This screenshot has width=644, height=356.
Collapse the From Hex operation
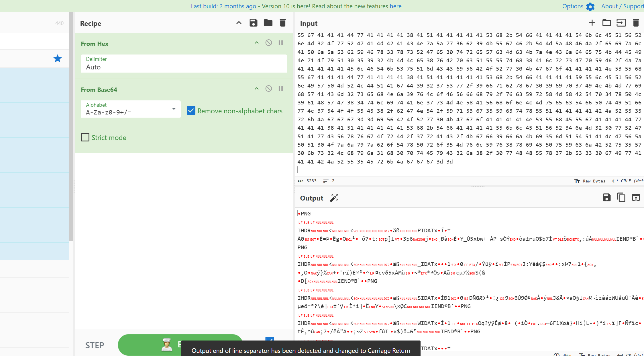256,43
